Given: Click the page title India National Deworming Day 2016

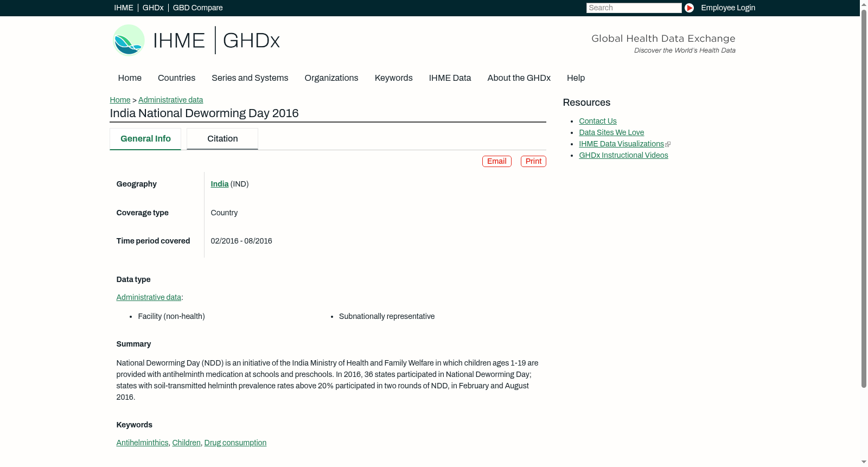Looking at the screenshot, I should 204,113.
